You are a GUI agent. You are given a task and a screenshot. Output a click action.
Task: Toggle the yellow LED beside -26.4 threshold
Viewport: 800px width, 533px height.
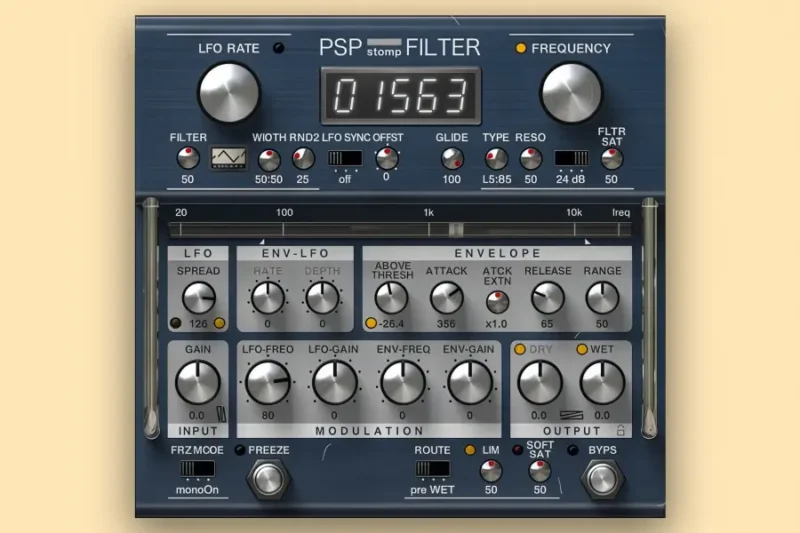371,323
